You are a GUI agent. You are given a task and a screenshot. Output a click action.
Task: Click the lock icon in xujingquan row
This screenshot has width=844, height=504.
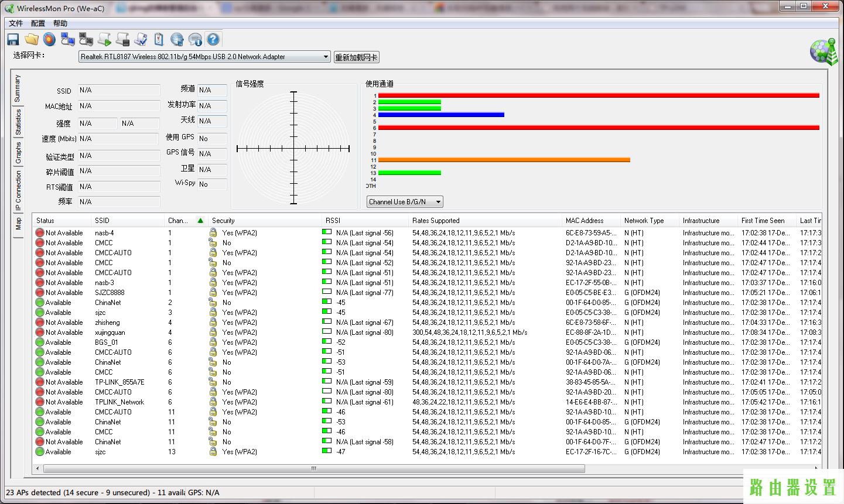pyautogui.click(x=213, y=332)
